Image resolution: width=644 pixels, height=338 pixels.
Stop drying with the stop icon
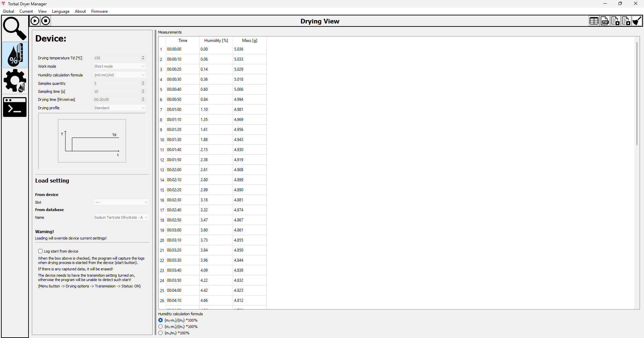click(x=46, y=21)
